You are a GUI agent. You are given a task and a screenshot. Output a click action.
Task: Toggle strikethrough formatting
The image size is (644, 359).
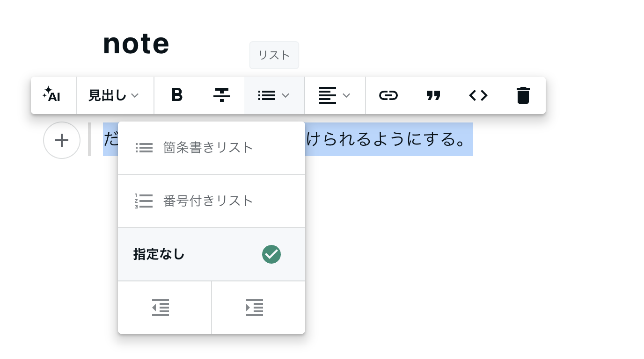click(x=221, y=95)
